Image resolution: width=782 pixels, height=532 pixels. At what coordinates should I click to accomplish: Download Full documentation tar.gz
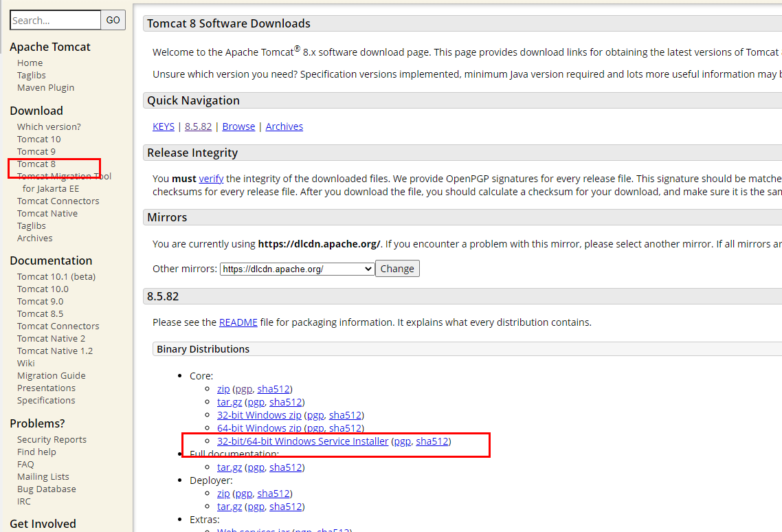230,467
